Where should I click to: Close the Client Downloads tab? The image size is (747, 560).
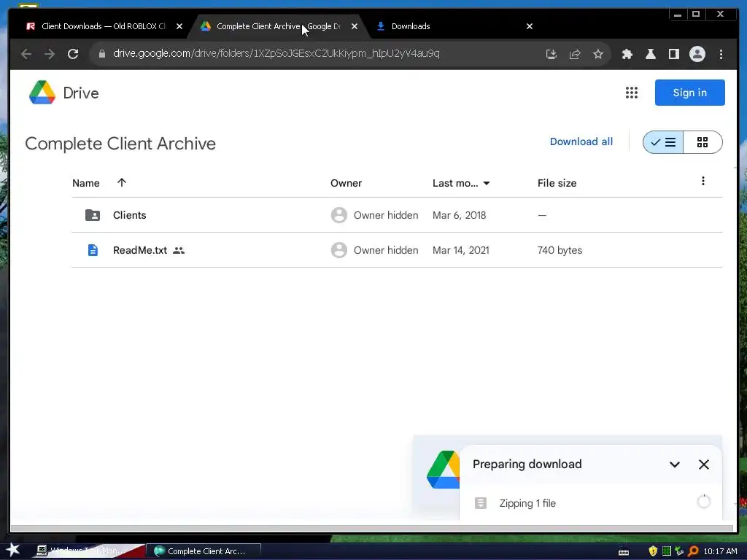179,26
